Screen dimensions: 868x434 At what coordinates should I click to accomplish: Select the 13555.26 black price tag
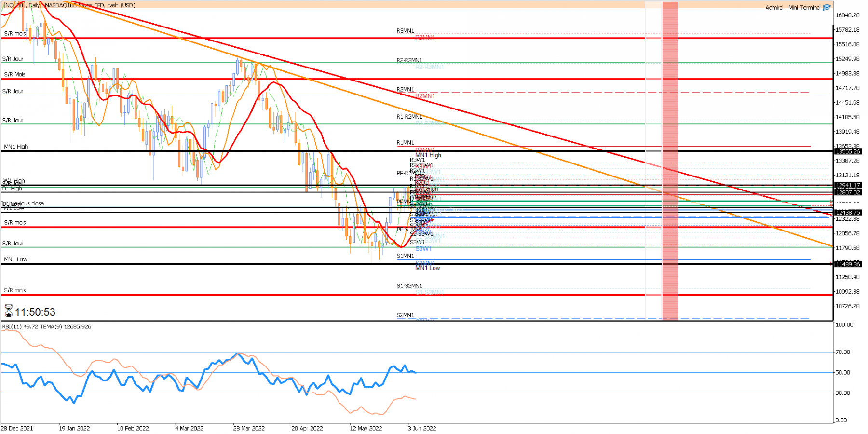point(847,151)
